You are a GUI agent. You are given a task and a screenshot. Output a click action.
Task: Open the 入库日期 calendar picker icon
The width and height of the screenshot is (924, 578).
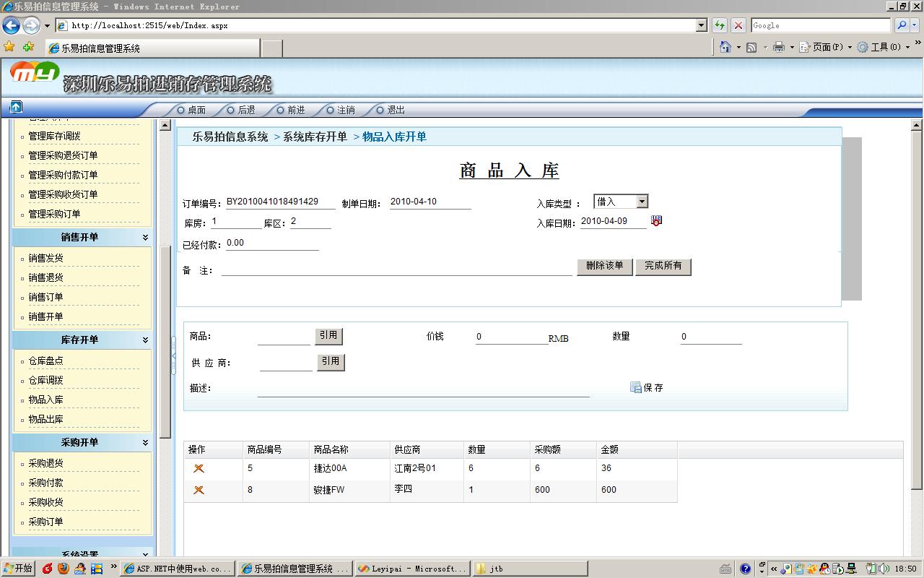pos(655,220)
